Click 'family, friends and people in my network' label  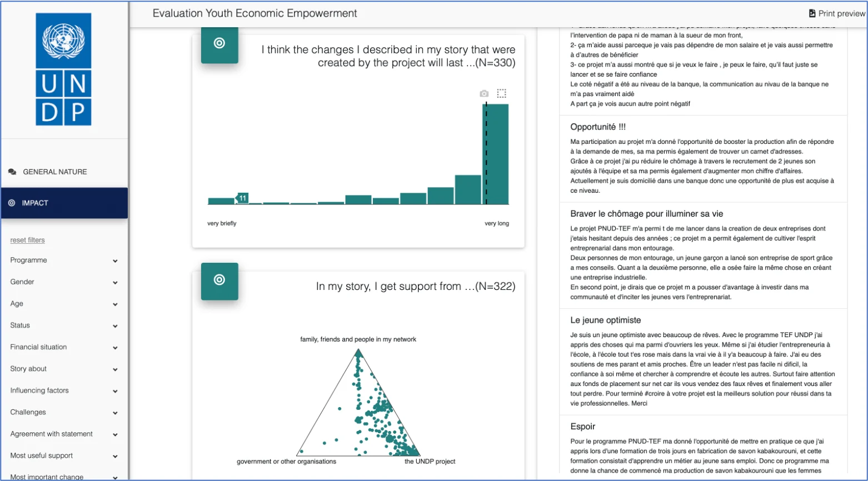pos(358,339)
